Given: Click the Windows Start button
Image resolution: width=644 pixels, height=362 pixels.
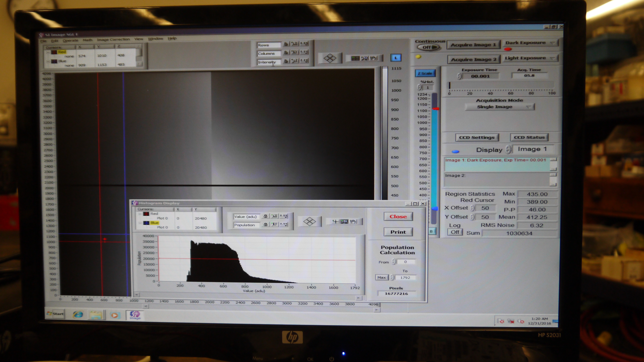Looking at the screenshot, I should [55, 314].
